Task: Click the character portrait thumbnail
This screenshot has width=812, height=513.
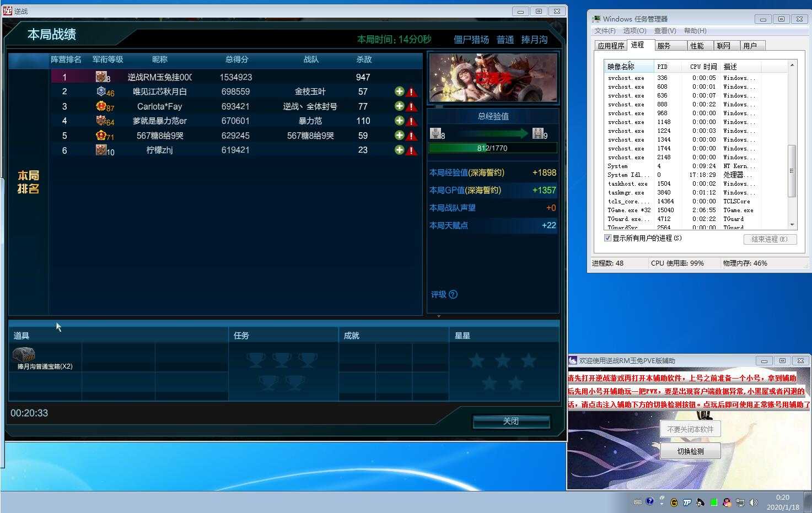Action: tap(493, 78)
